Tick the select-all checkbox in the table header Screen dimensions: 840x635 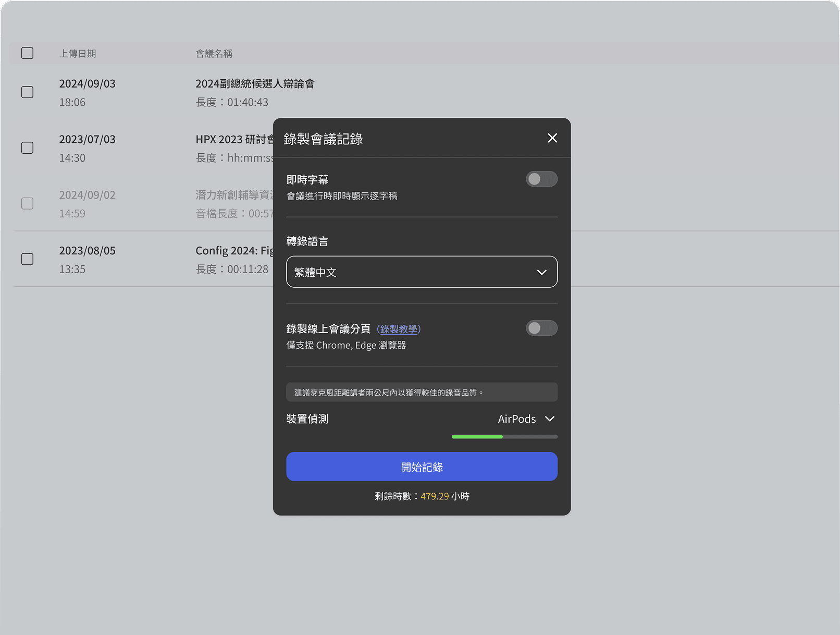[x=28, y=53]
